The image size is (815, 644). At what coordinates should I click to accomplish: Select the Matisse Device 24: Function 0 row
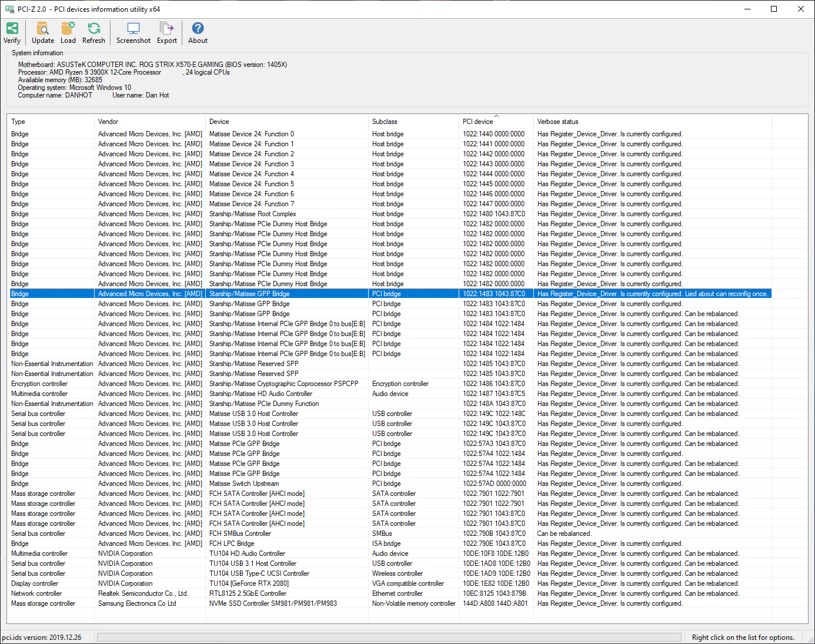click(x=390, y=134)
